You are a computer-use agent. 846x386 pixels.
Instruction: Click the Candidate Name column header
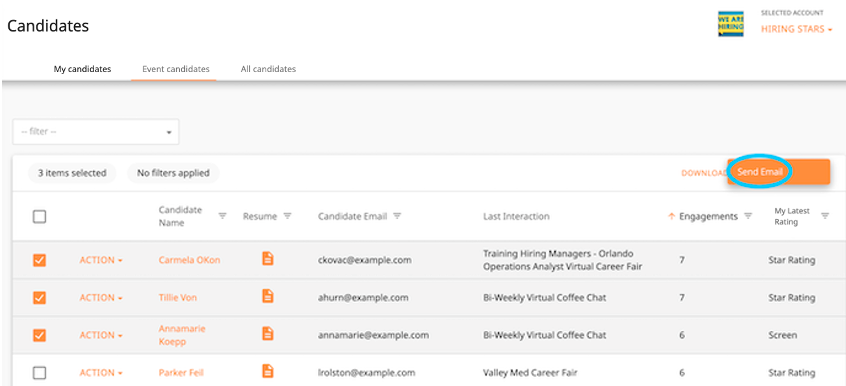[x=180, y=216]
